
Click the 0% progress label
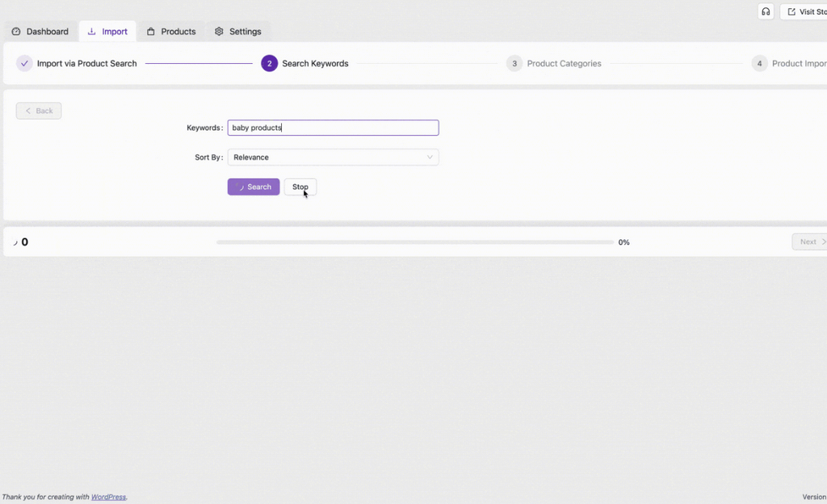click(x=624, y=242)
